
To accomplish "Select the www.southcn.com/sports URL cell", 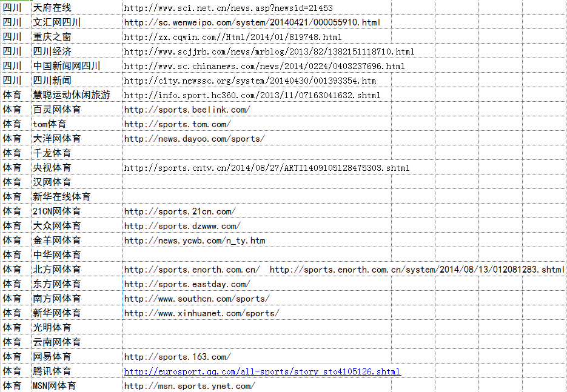I will pos(257,298).
